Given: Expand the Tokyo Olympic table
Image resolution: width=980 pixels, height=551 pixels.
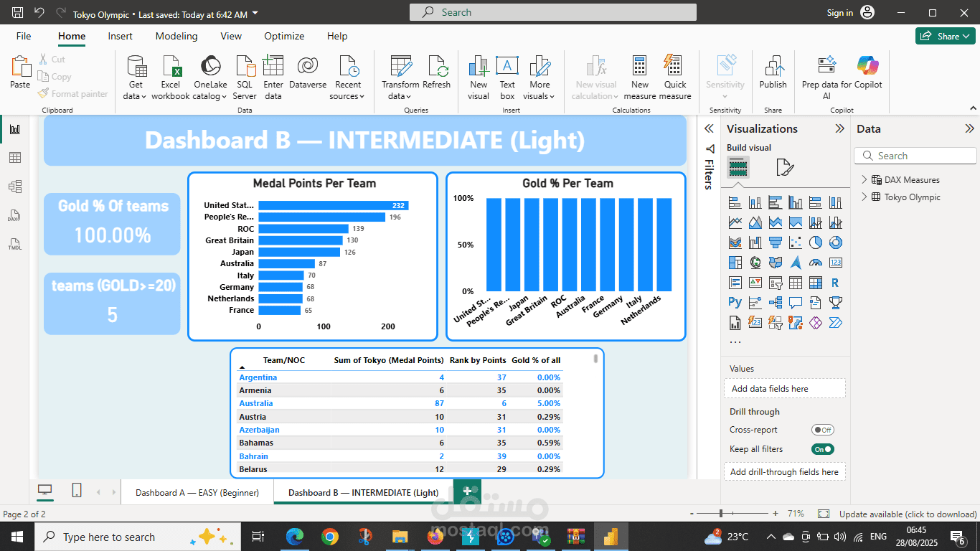Looking at the screenshot, I should point(864,197).
